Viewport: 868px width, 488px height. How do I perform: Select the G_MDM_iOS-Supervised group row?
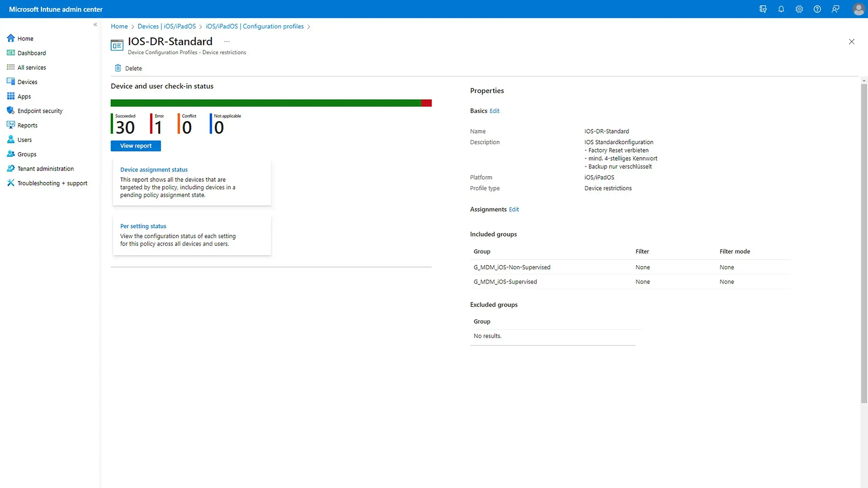point(631,282)
